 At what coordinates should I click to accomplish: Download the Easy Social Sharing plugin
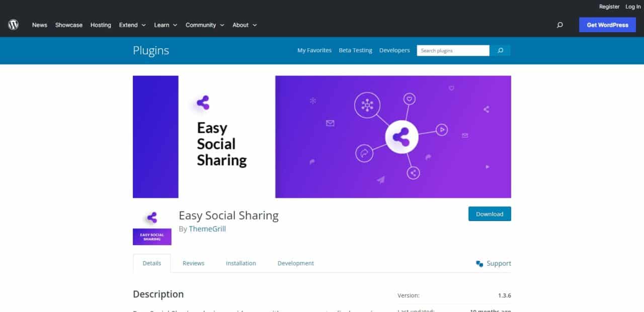point(490,214)
